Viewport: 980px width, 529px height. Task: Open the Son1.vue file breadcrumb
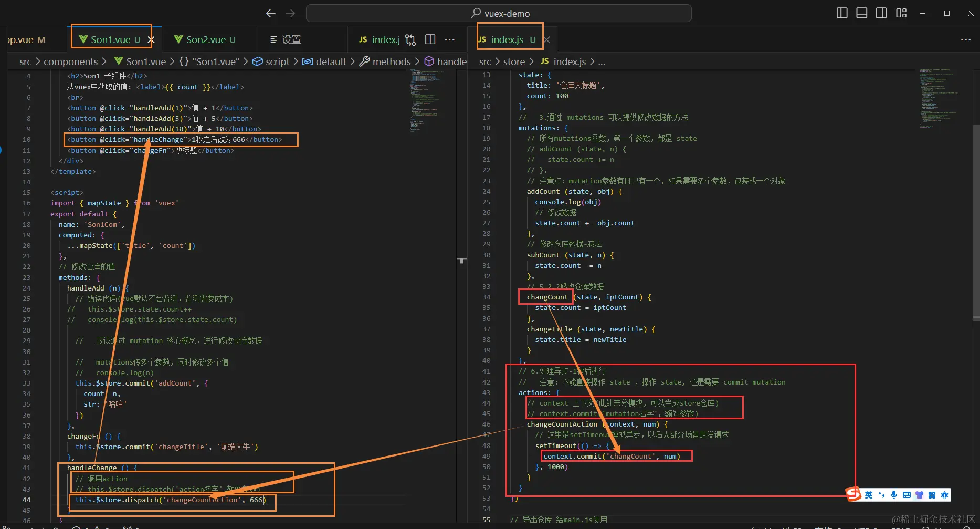click(x=140, y=61)
